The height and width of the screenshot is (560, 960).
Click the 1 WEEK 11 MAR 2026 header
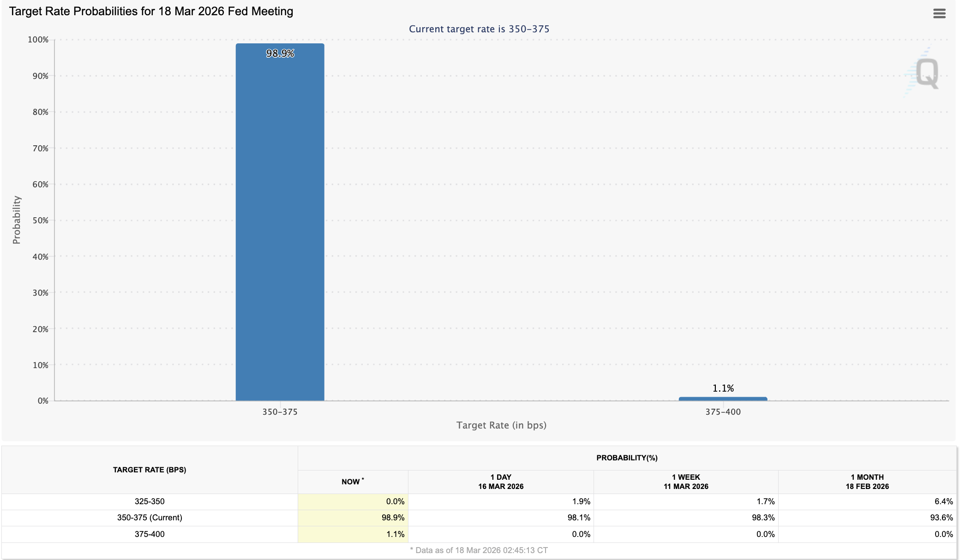[686, 482]
